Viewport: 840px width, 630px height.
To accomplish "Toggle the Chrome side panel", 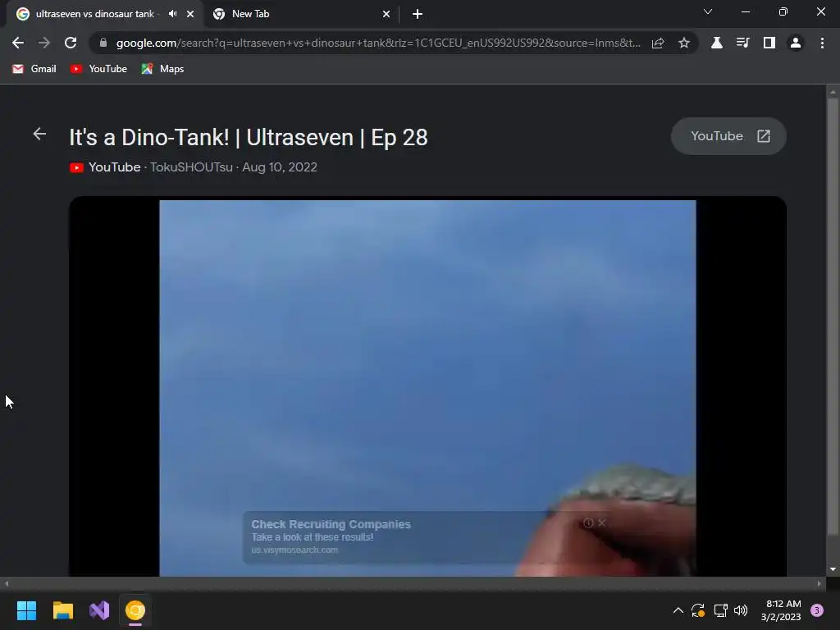I will pyautogui.click(x=769, y=43).
